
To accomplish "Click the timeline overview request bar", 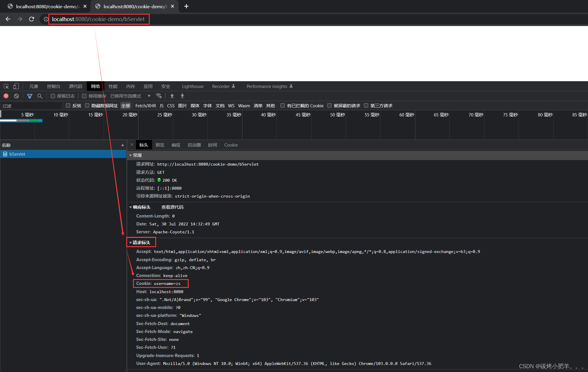I will coord(21,120).
